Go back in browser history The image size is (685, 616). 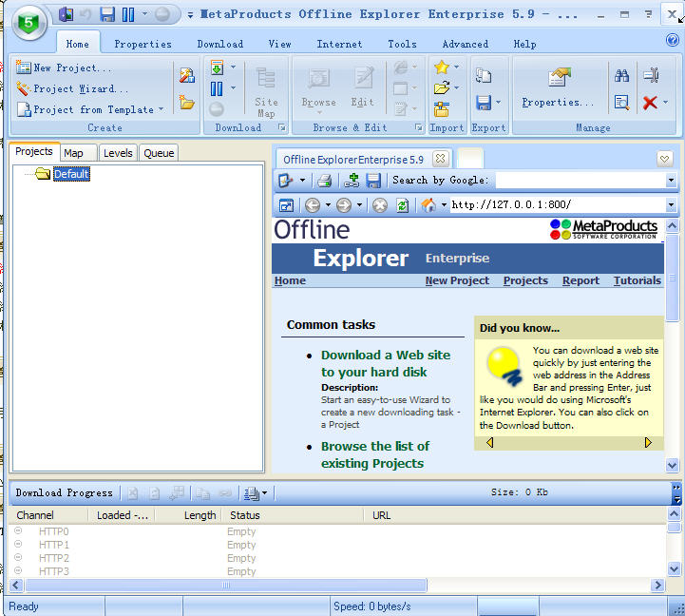pos(312,205)
